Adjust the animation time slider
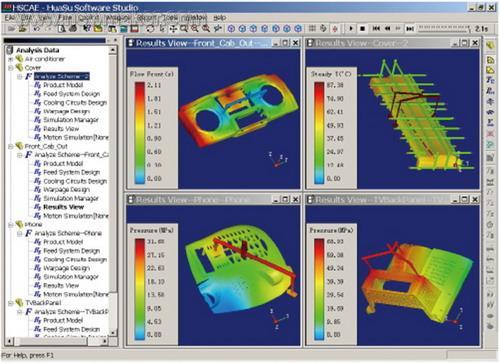The height and width of the screenshot is (364, 500). click(x=444, y=29)
